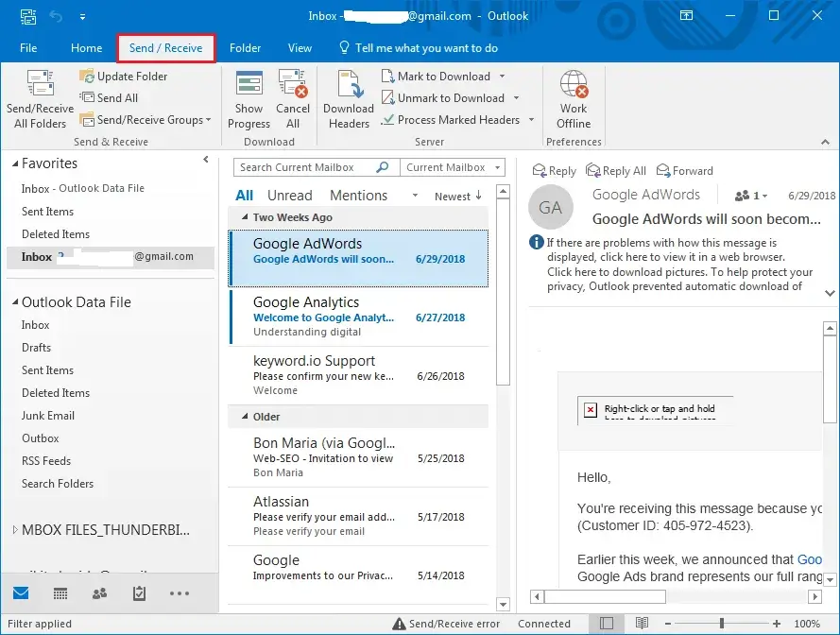
Task: Change sort order via Newest
Action: pos(458,197)
